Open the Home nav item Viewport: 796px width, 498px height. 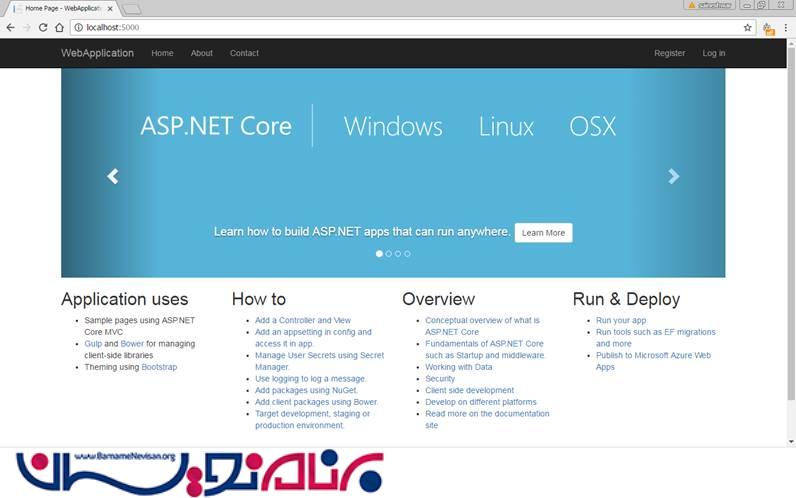click(x=162, y=53)
